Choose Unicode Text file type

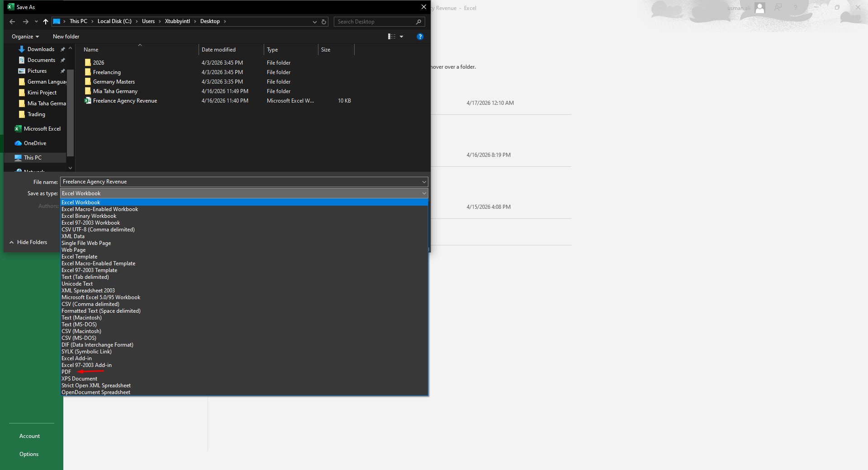[244, 284]
